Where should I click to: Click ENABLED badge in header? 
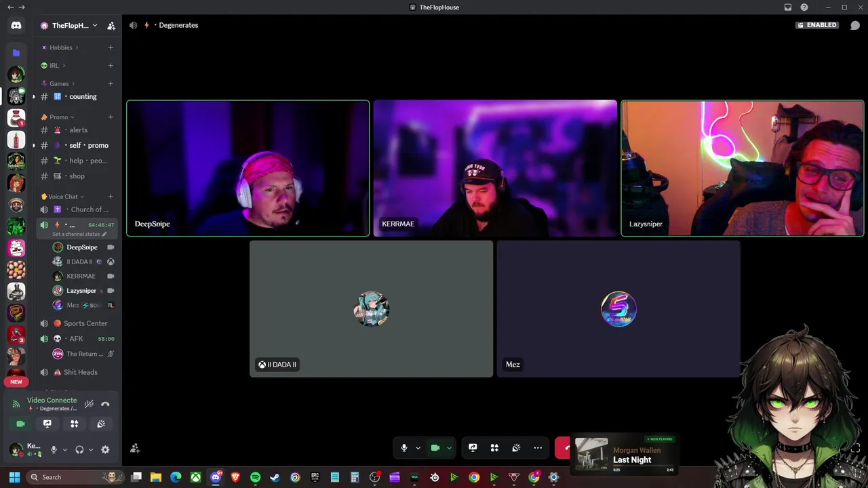pos(817,25)
